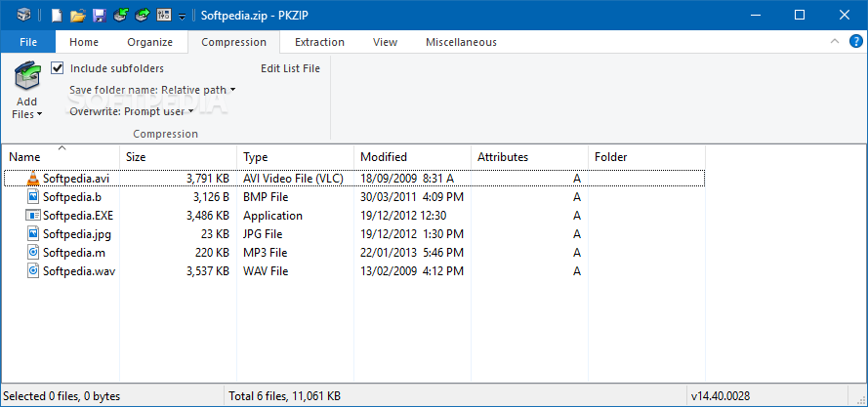The image size is (868, 407).
Task: Click the 23 KB size value
Action: [216, 234]
